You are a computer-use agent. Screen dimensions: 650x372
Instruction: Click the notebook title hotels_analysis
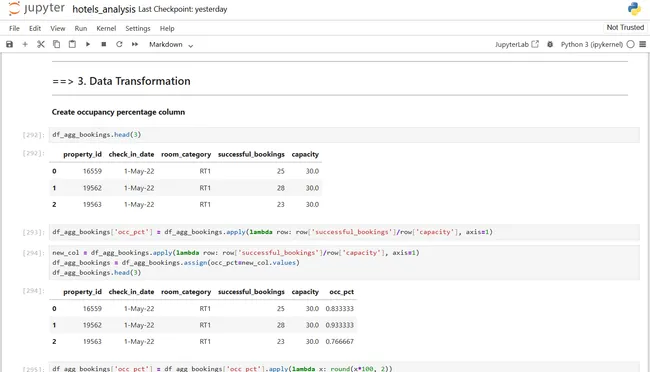coord(104,9)
